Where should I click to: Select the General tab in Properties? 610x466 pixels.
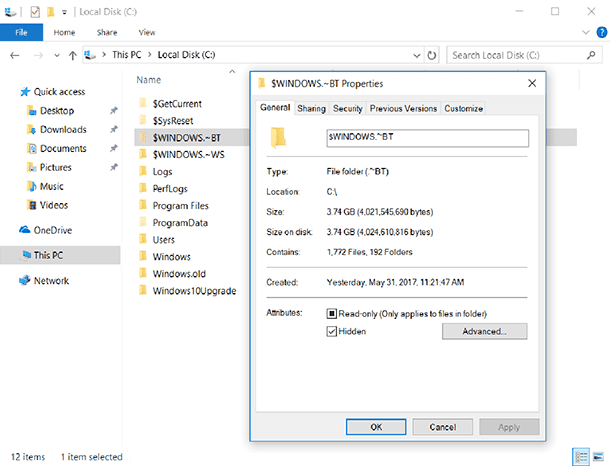tap(275, 107)
